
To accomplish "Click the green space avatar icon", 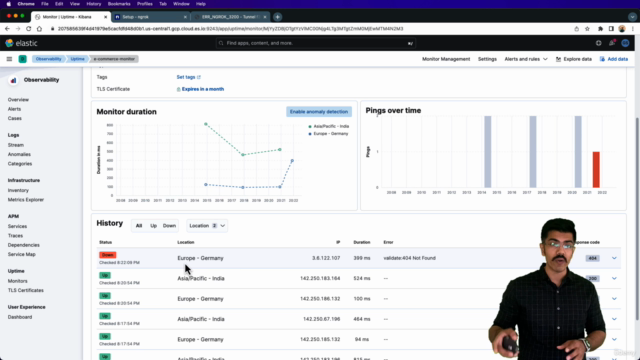I will 22,59.
